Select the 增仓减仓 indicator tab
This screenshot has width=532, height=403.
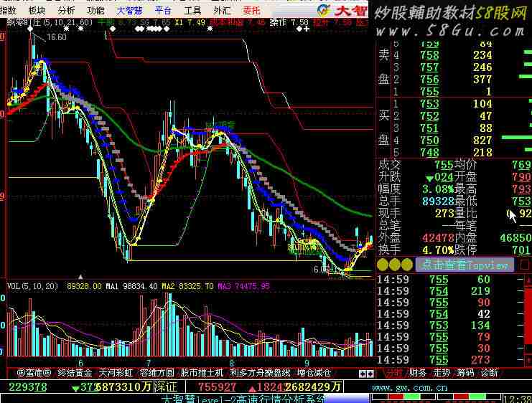click(314, 373)
